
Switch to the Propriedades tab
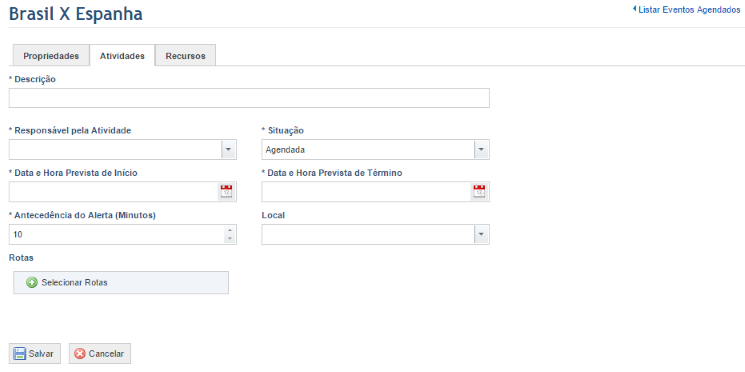51,56
